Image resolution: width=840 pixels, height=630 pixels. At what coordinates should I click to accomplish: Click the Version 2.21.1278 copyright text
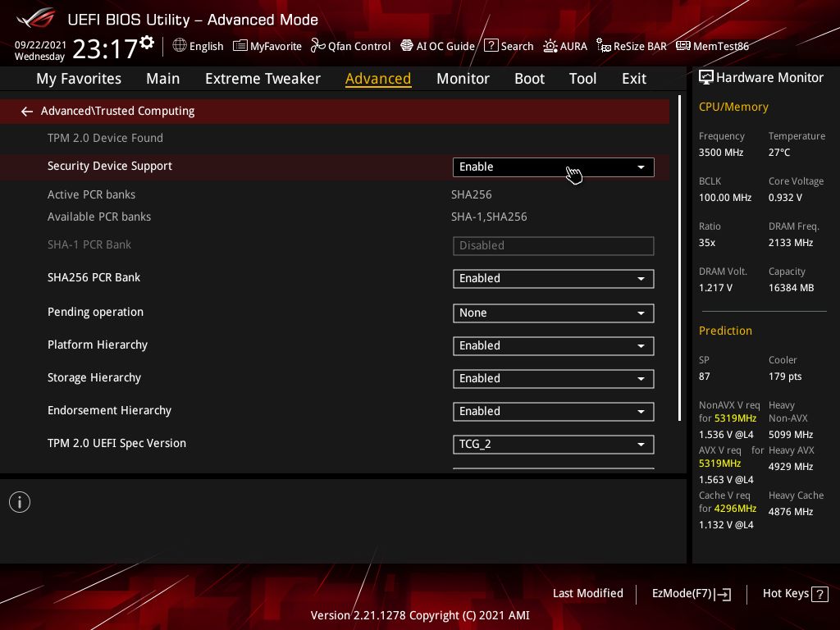pos(420,615)
